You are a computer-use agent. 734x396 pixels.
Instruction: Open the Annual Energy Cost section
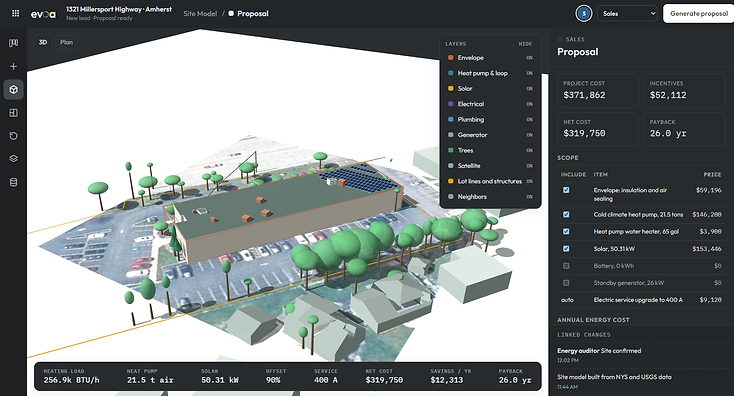pyautogui.click(x=593, y=320)
